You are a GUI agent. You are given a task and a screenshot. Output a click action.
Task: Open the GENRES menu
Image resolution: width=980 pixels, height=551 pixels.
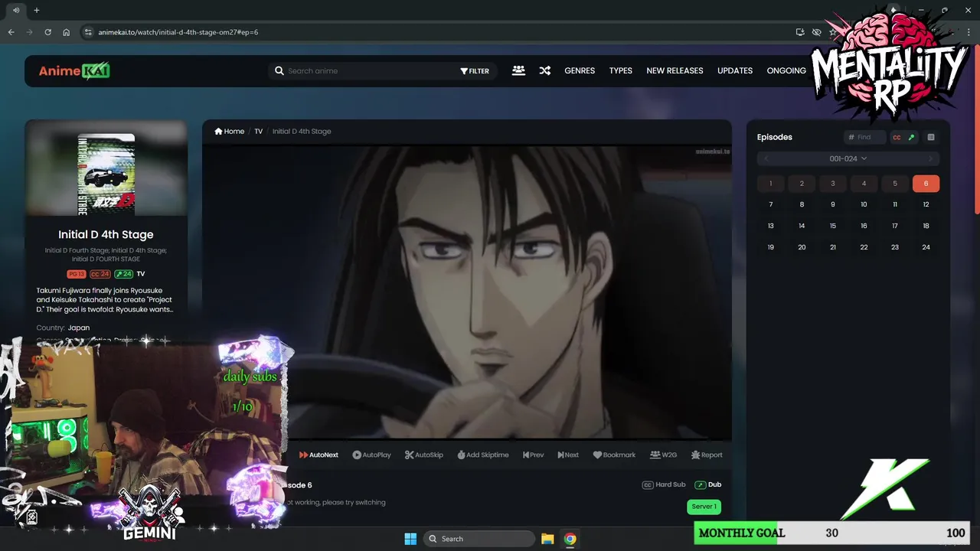[x=580, y=70]
